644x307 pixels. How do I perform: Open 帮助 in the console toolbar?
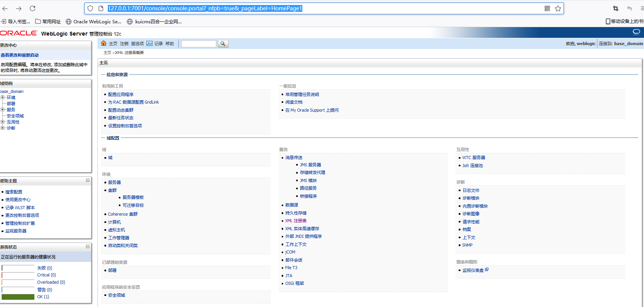[170, 44]
